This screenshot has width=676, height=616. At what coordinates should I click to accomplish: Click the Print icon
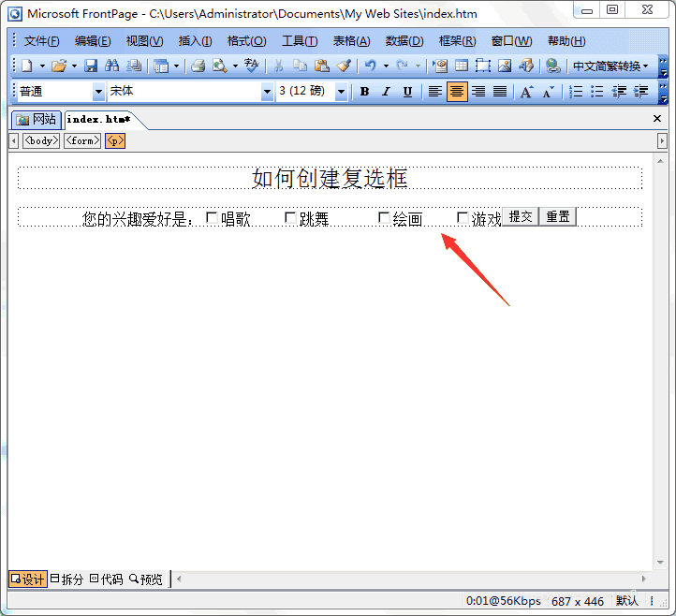click(x=198, y=66)
